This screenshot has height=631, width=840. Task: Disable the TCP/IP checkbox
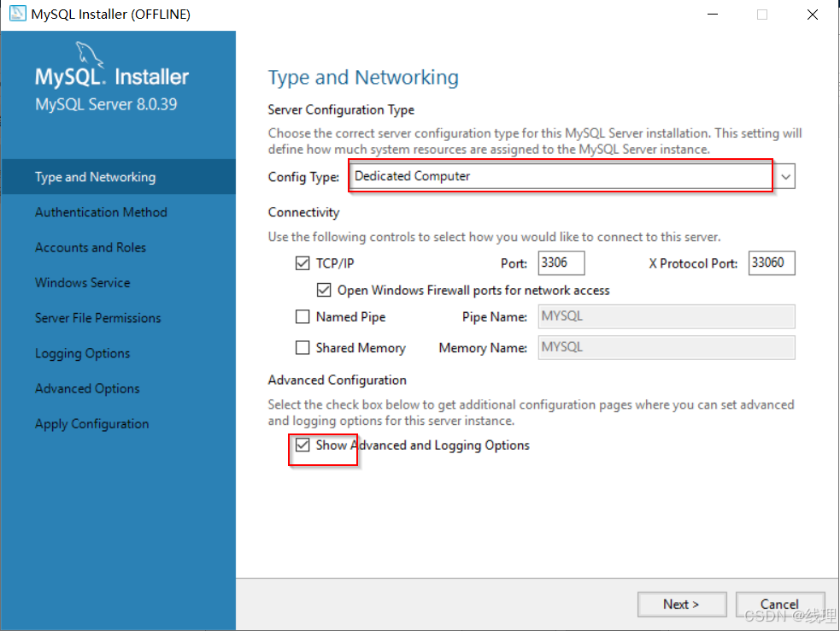click(303, 263)
